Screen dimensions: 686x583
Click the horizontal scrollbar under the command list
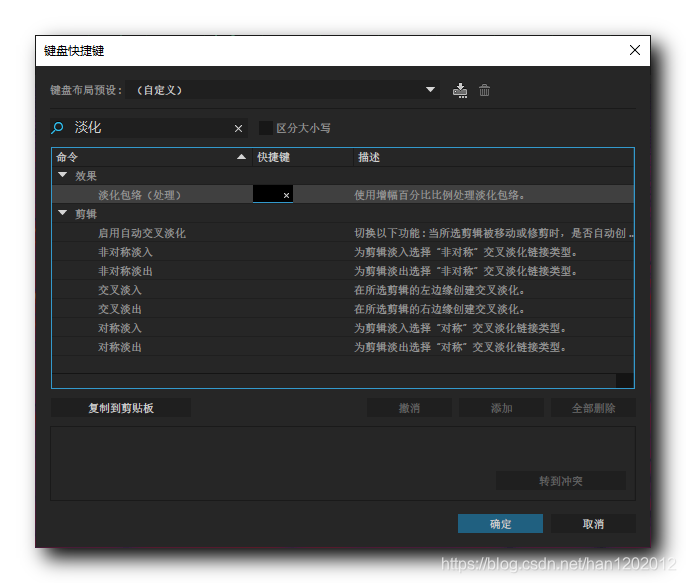pos(334,380)
